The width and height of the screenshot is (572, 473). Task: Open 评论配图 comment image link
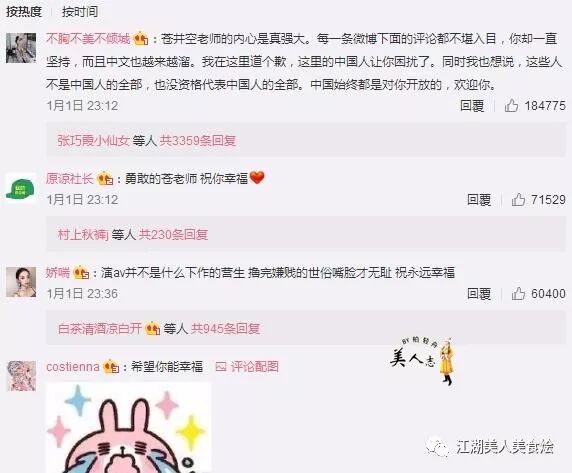255,367
